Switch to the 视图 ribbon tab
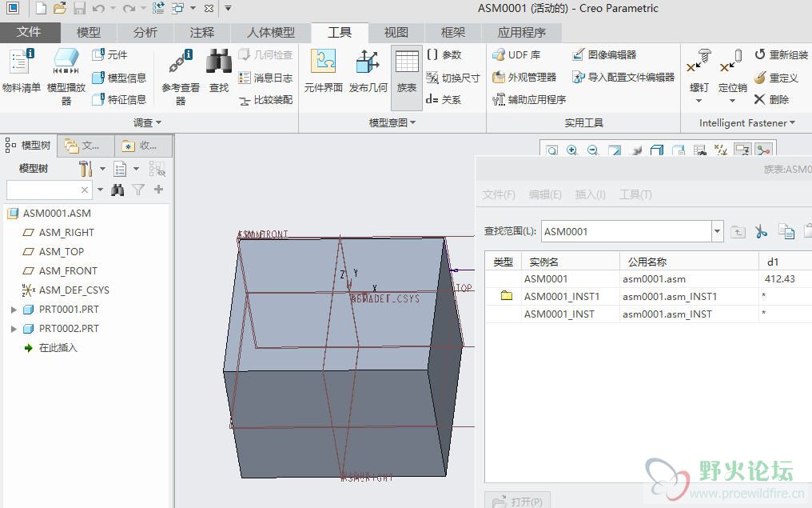Screen dimensions: 812x508 [396, 33]
